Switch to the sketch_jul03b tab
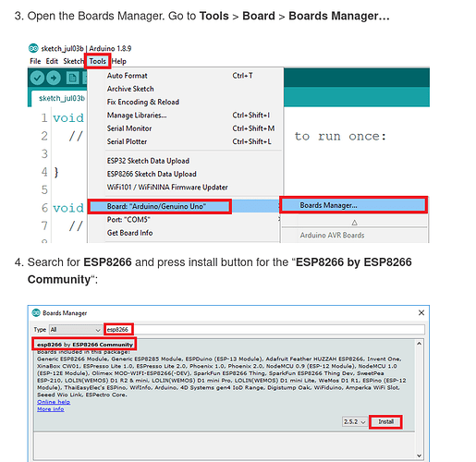The width and height of the screenshot is (476, 462). point(61,98)
